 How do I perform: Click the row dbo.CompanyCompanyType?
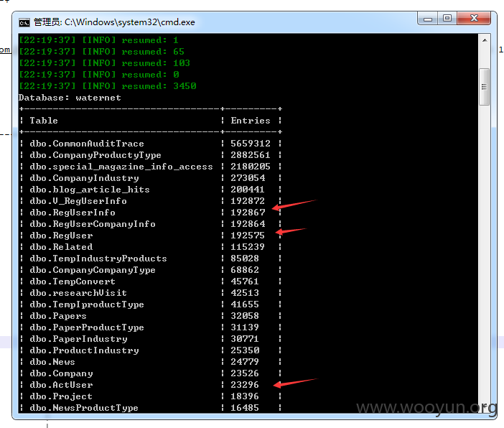pos(151,270)
